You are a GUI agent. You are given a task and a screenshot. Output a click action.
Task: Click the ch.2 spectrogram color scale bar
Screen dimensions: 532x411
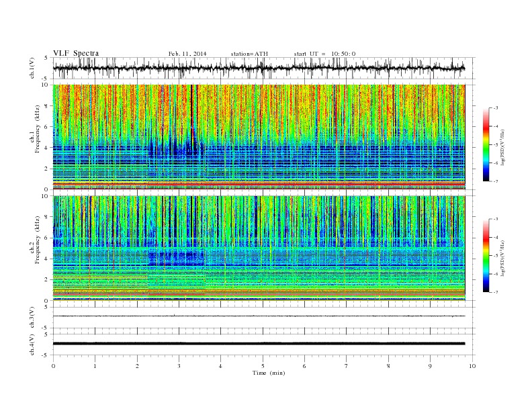click(x=486, y=256)
